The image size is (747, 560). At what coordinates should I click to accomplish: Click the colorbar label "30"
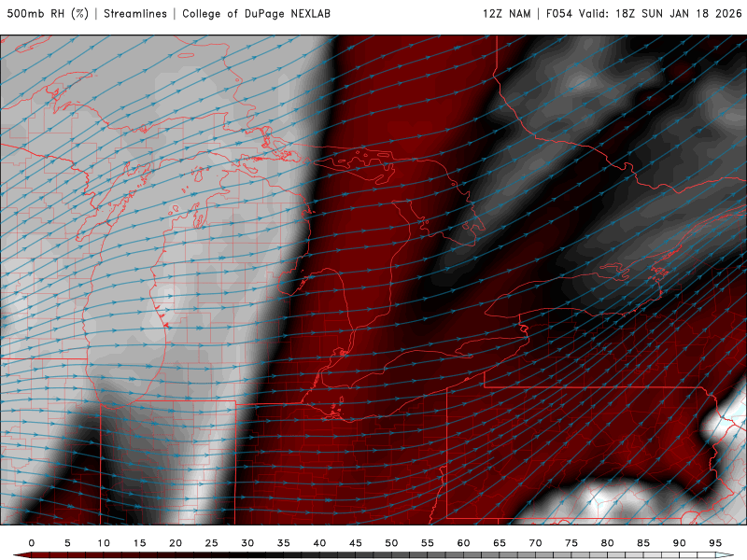pos(247,543)
